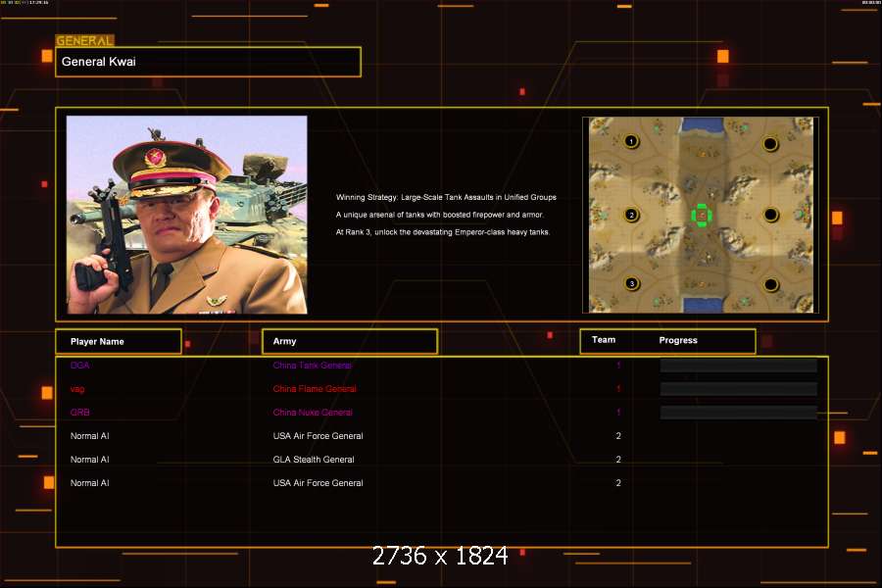Choose start position 3 on the map
The image size is (882, 588).
[x=632, y=283]
